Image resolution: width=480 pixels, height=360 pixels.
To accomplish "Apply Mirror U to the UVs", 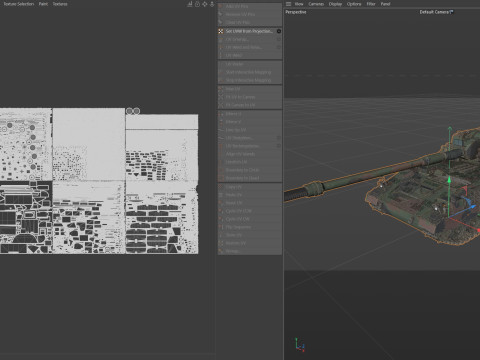I will 250,114.
